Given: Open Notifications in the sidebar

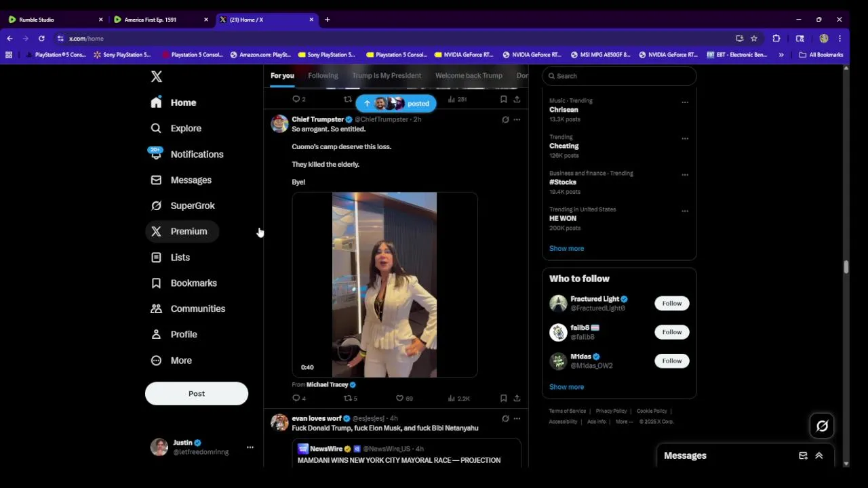Looking at the screenshot, I should (187, 154).
